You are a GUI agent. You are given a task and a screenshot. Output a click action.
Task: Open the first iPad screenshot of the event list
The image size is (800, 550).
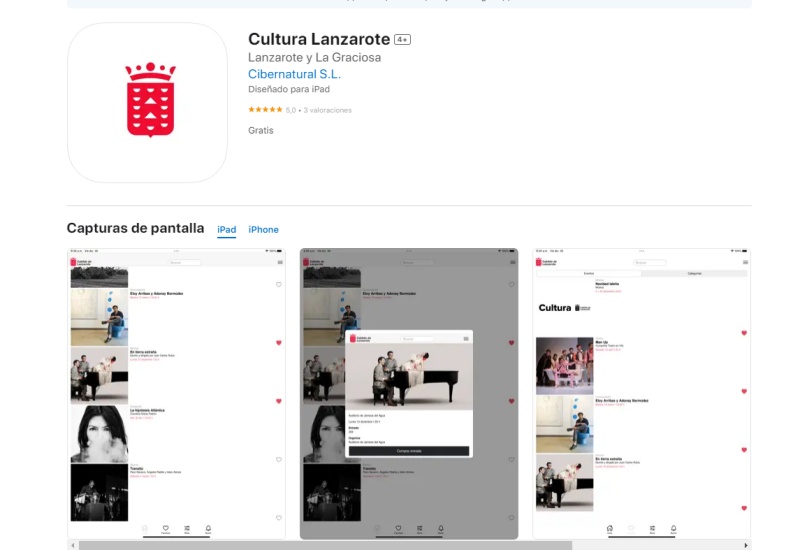[176, 393]
